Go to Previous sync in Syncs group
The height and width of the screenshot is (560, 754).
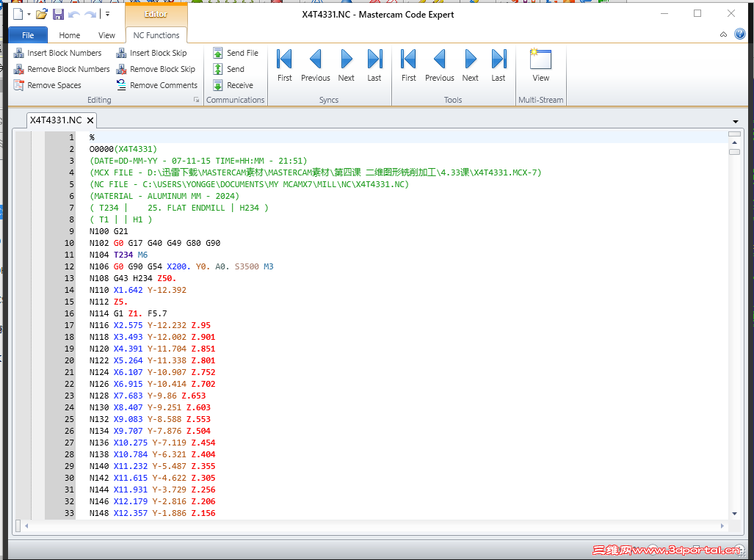pyautogui.click(x=316, y=65)
